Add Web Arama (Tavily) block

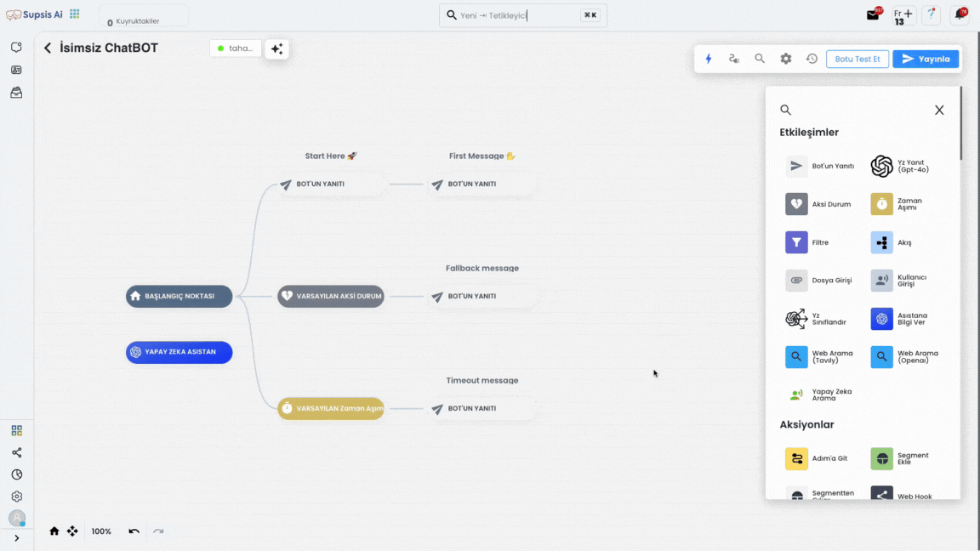click(819, 357)
